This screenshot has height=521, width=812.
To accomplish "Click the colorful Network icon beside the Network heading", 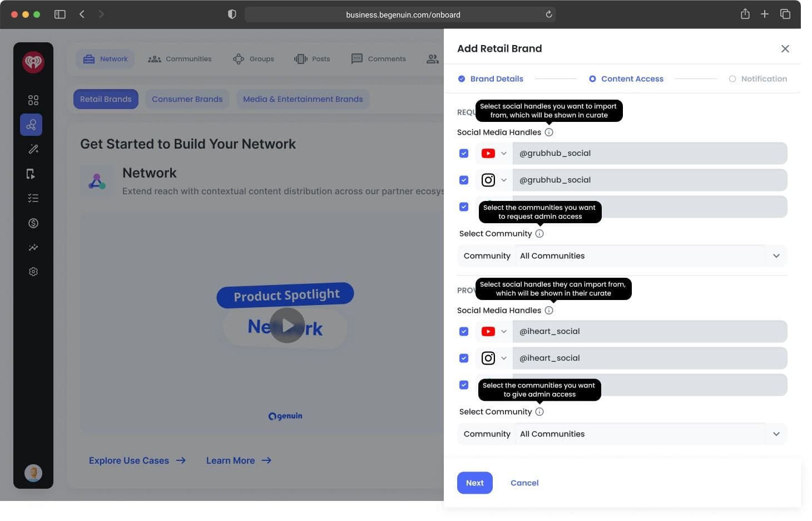I will point(97,181).
